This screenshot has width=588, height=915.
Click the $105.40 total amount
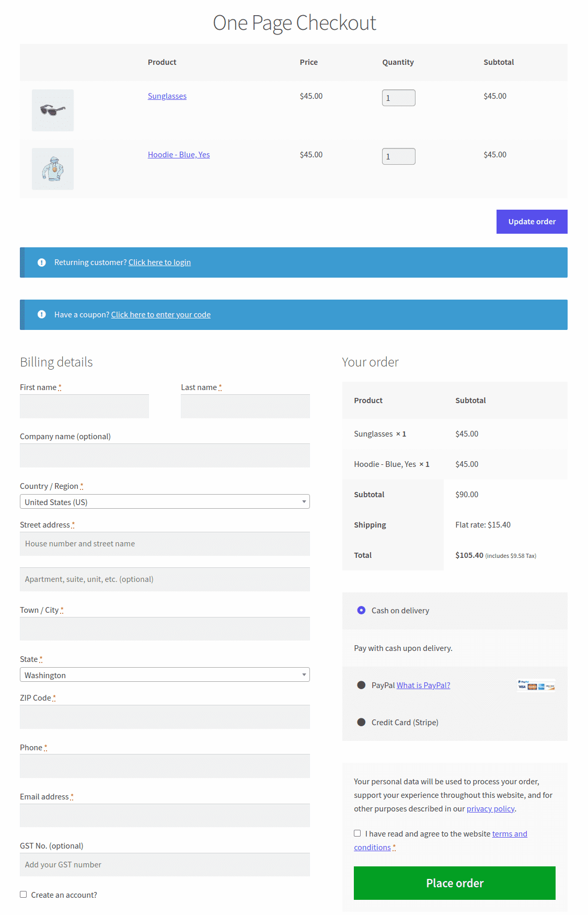[469, 555]
